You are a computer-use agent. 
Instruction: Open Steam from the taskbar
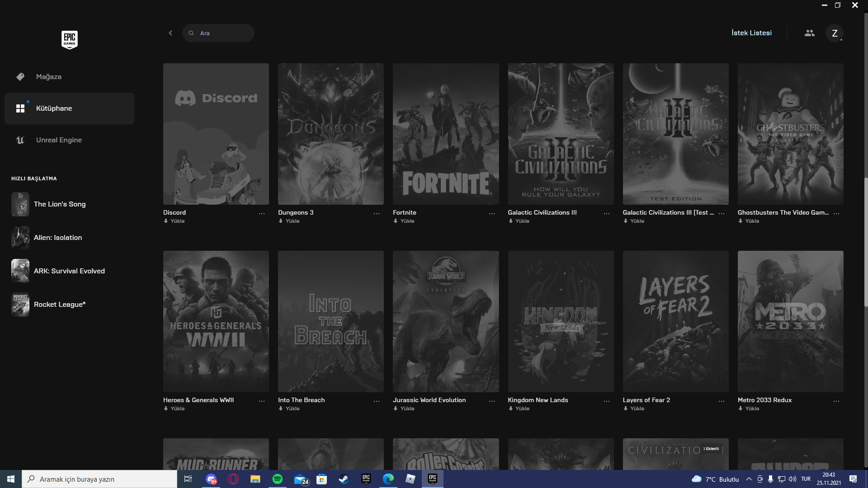pyautogui.click(x=344, y=479)
